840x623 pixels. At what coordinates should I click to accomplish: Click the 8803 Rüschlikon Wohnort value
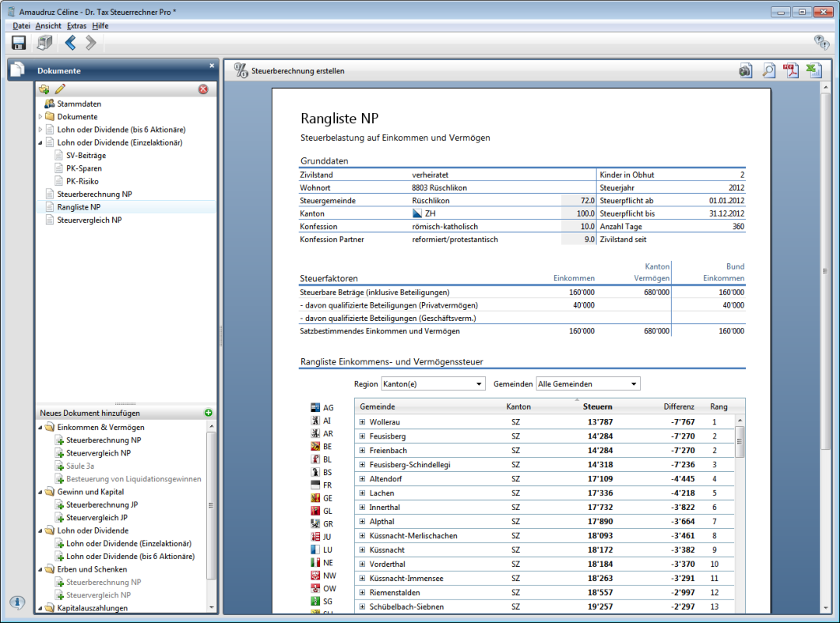coord(439,188)
